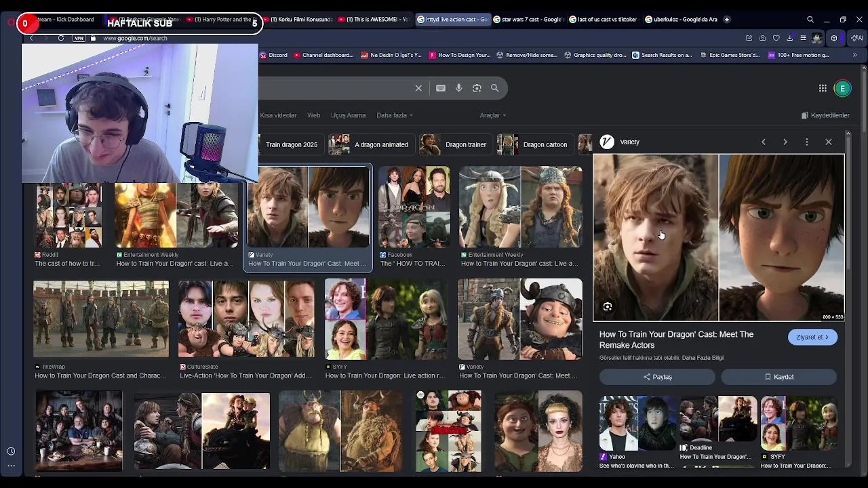Open browser tab search magnifier icon
868x488 pixels.
click(810, 20)
